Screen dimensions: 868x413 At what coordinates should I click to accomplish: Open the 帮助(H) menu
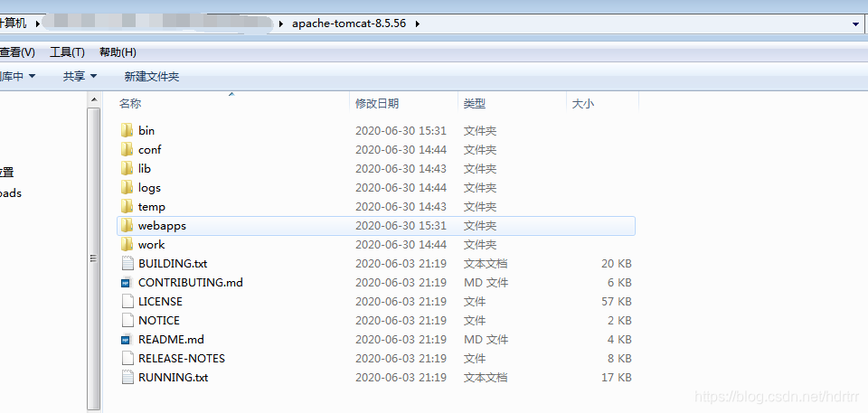(x=118, y=52)
